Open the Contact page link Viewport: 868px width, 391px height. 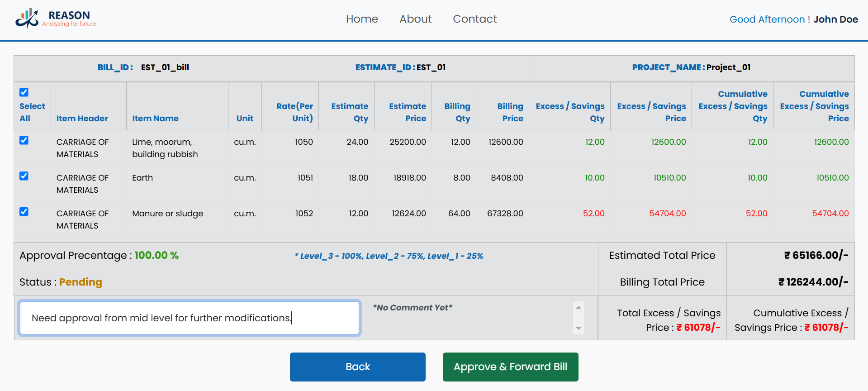(474, 19)
